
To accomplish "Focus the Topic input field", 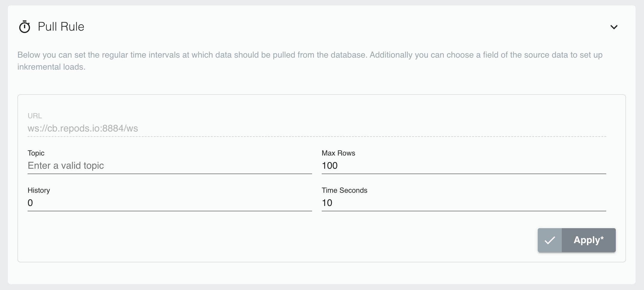I will click(170, 166).
